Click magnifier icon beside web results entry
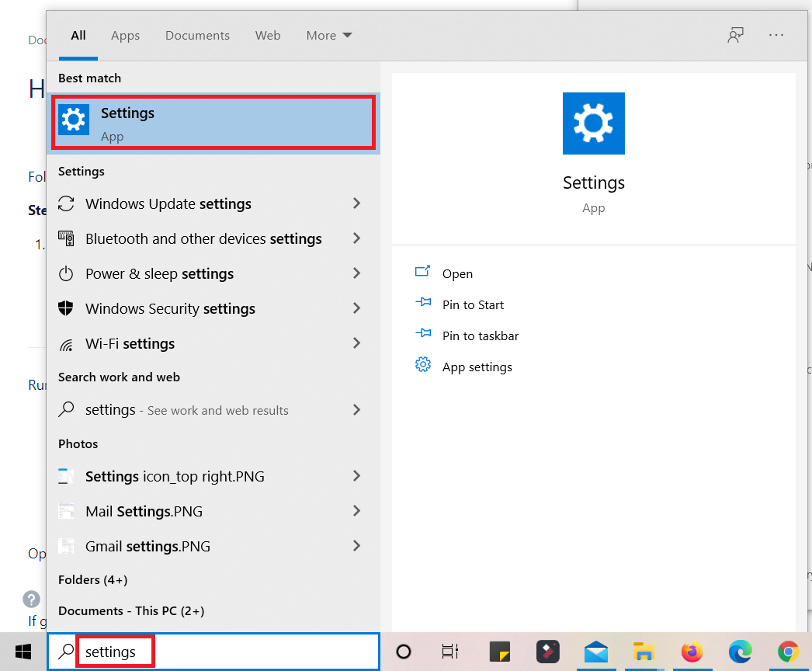The width and height of the screenshot is (812, 671). click(66, 409)
